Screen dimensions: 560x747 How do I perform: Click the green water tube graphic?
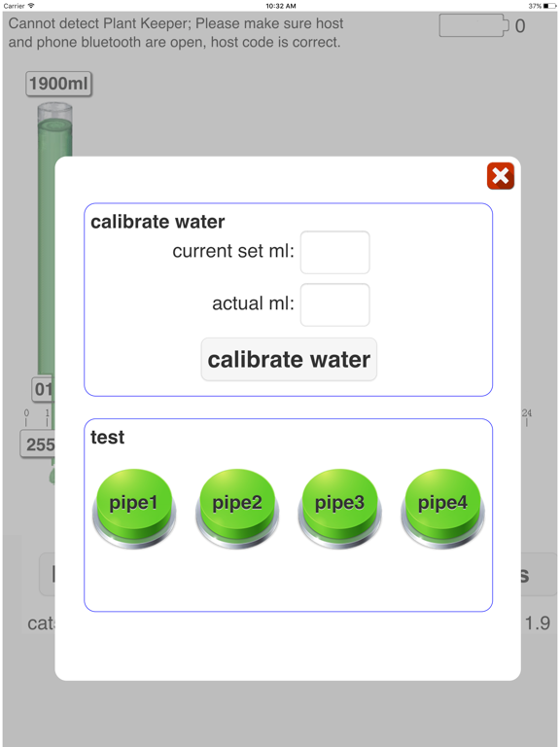tap(54, 238)
